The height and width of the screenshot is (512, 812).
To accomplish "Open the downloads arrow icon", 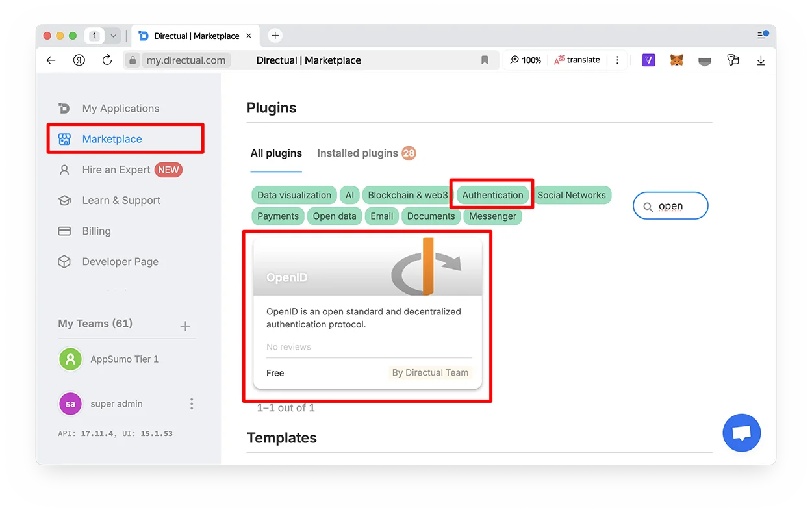I will point(761,60).
